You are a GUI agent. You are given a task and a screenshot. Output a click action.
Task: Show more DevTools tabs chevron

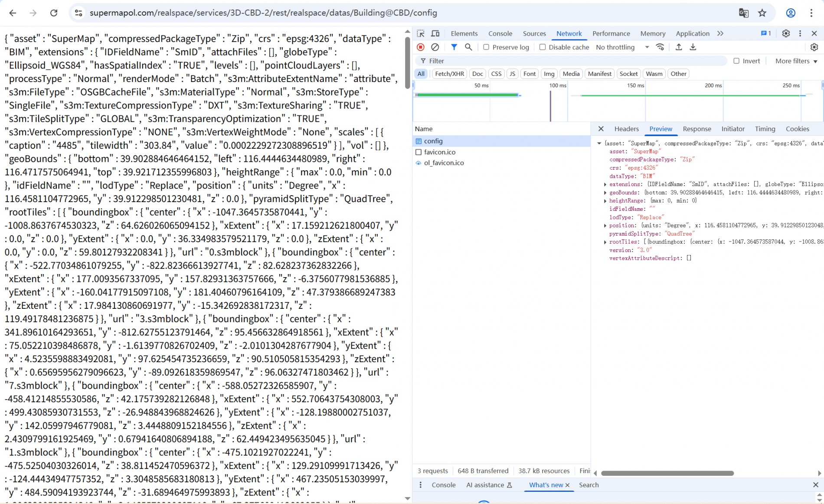coord(720,33)
